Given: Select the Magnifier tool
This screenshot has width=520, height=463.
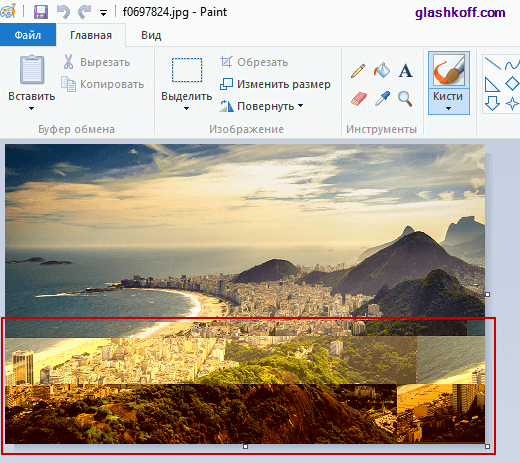Looking at the screenshot, I should coord(405,99).
